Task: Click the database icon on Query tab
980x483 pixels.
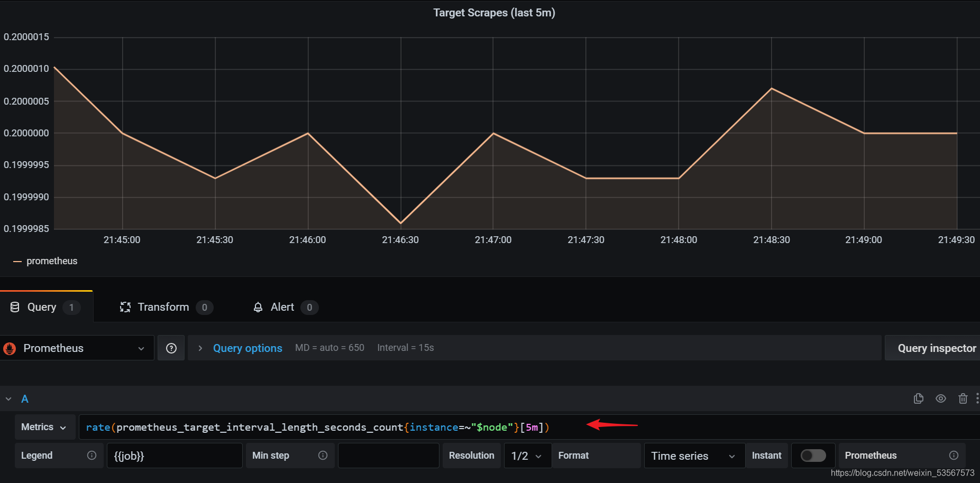Action: tap(15, 307)
